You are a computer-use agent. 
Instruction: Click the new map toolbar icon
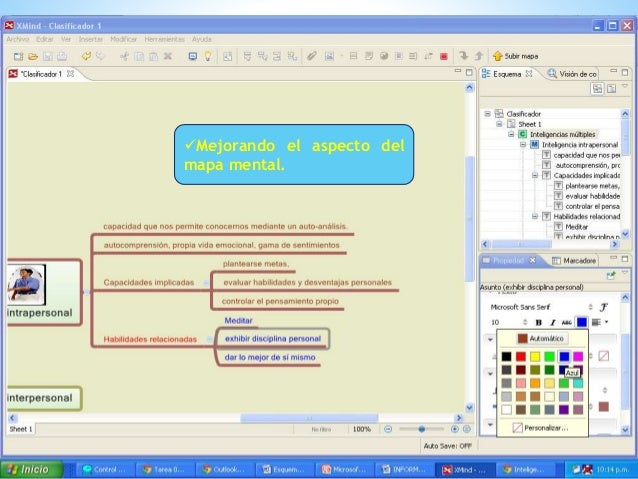(18, 57)
